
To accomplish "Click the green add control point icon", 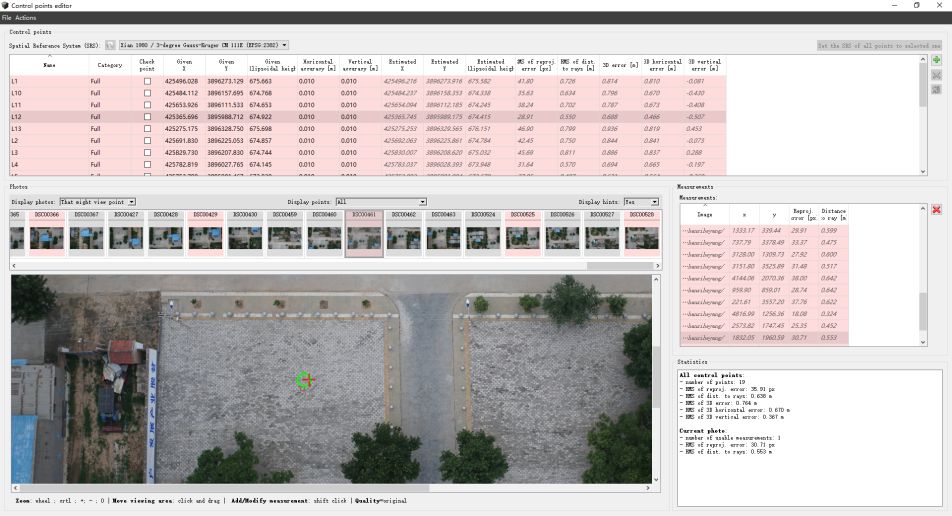I will [x=936, y=61].
